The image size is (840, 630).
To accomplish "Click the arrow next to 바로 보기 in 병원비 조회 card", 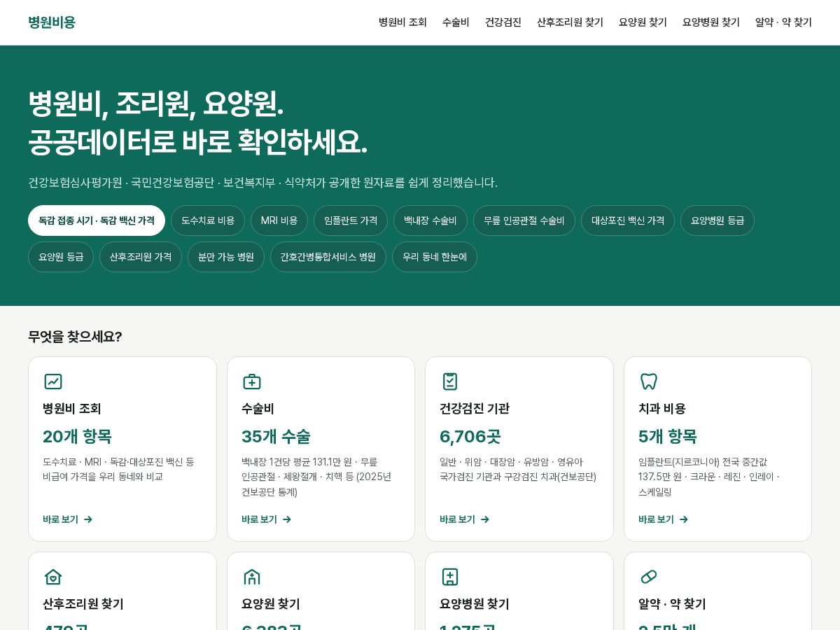I will (x=88, y=519).
